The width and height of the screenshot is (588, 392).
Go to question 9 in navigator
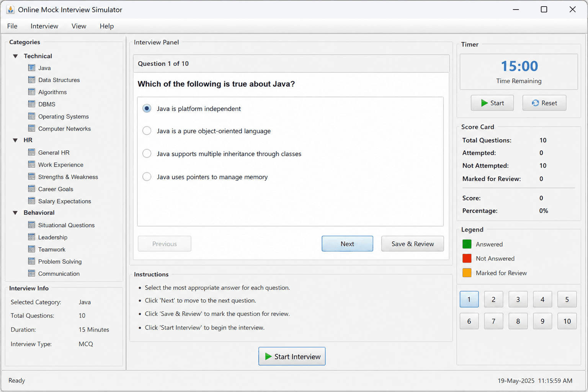[x=543, y=321]
